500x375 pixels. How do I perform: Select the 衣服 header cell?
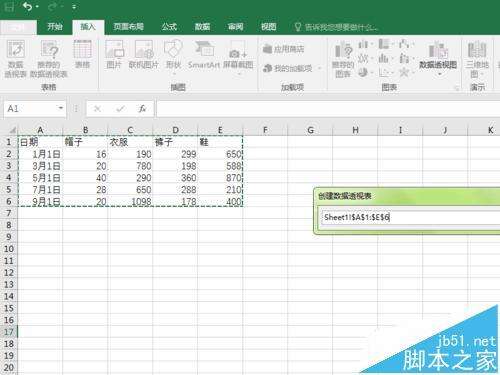coord(130,142)
